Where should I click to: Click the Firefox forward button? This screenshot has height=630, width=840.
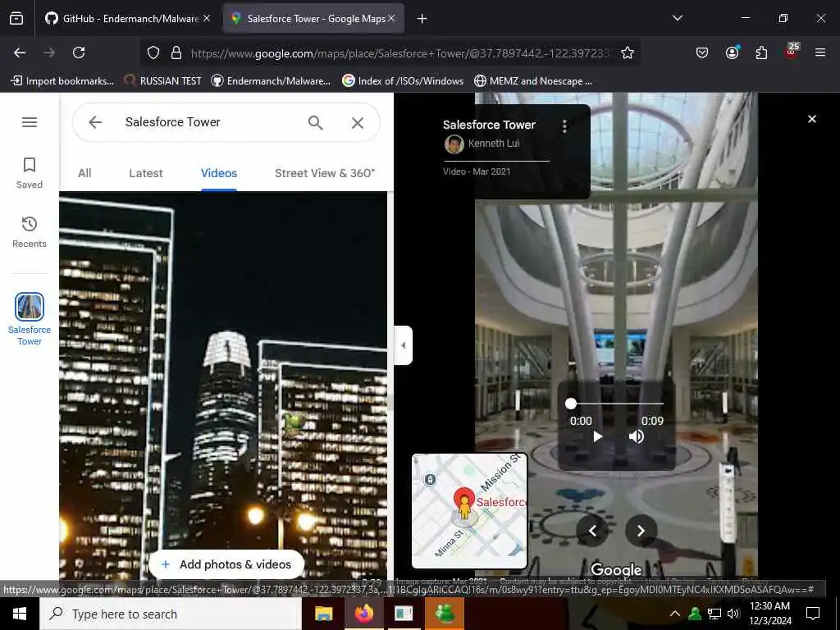[x=49, y=52]
